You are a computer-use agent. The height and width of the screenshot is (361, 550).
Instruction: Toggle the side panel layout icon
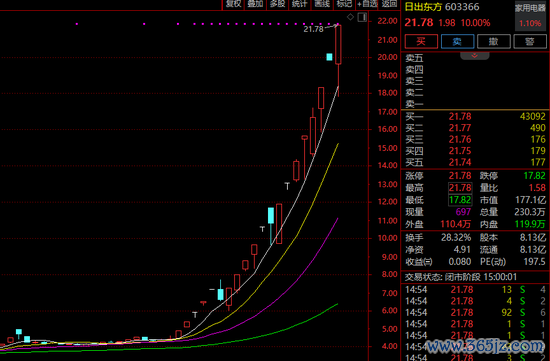tap(362, 17)
